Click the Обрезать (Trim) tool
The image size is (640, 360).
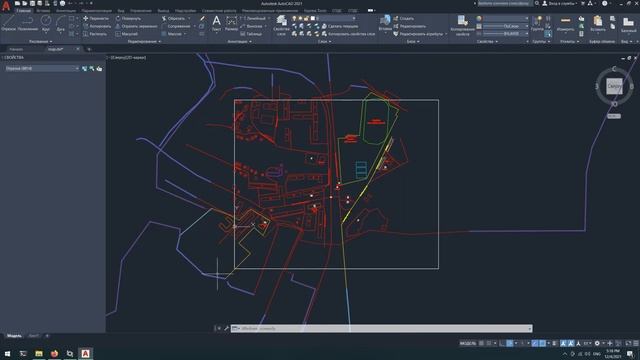173,18
